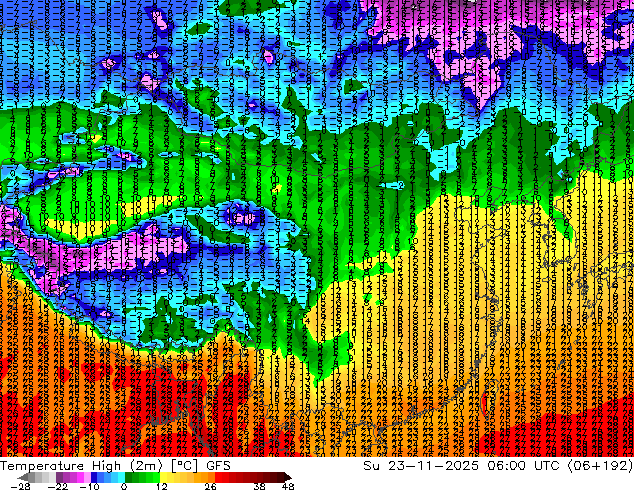Click the '12' legend label
The width and height of the screenshot is (634, 490).
coord(162,486)
